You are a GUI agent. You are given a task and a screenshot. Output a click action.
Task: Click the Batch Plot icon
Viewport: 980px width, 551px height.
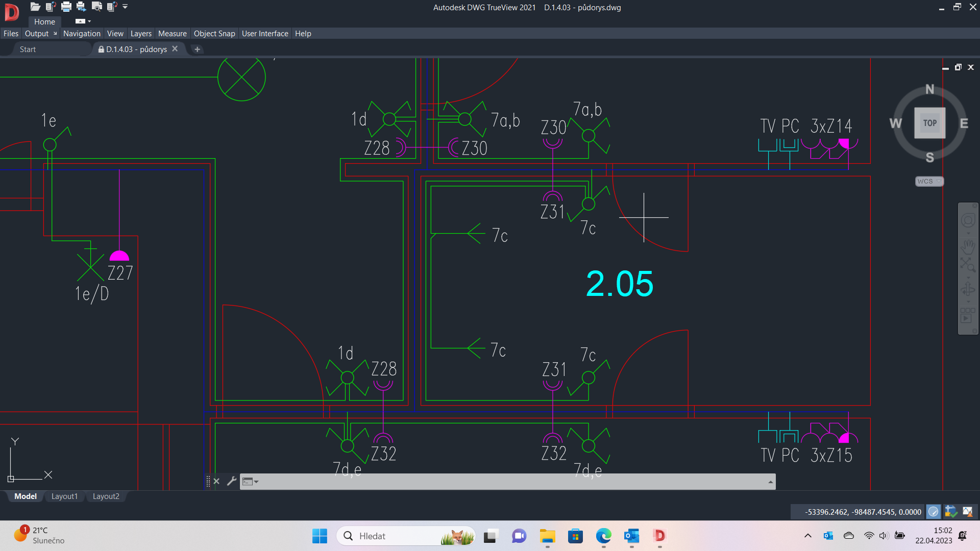tap(81, 7)
